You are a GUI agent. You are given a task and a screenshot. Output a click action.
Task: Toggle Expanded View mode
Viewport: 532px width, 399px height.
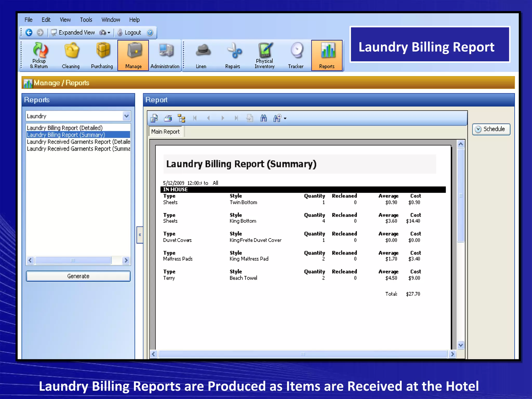click(73, 32)
